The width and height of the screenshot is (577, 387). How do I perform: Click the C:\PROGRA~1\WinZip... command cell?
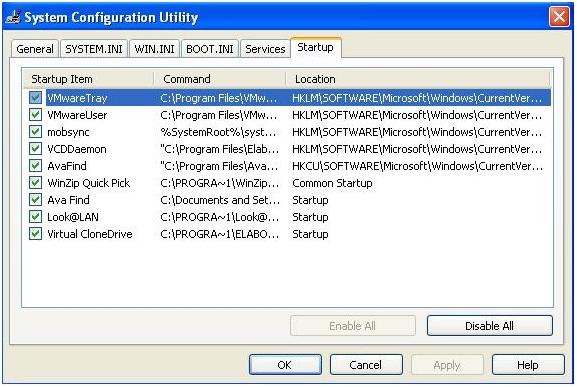click(x=220, y=183)
